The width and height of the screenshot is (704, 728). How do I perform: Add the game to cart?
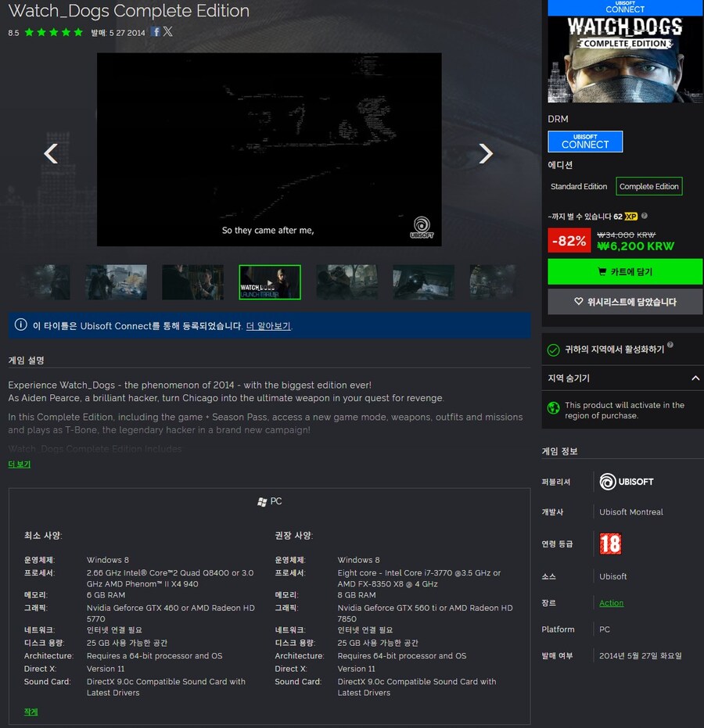pos(625,271)
